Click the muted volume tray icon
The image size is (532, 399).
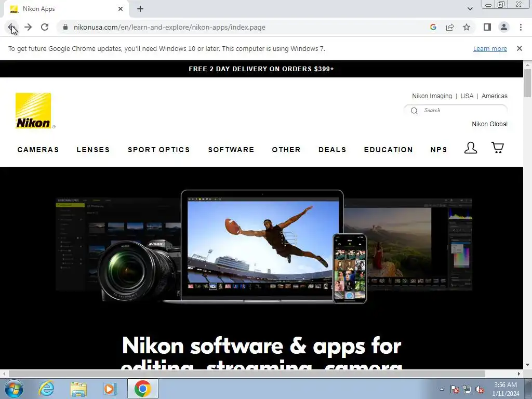(x=480, y=389)
